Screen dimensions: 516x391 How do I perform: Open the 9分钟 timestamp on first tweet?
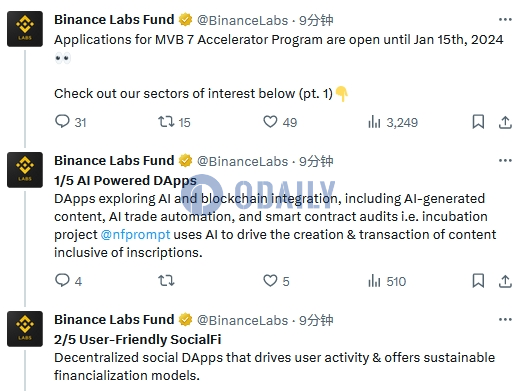pos(316,20)
